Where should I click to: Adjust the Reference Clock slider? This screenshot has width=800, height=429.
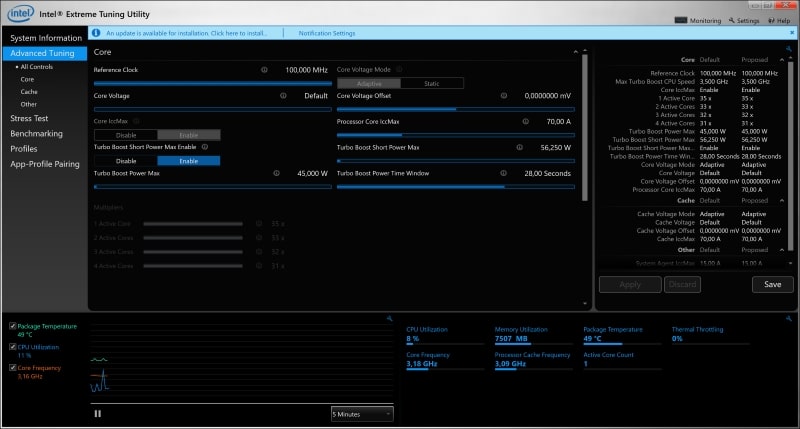[213, 83]
